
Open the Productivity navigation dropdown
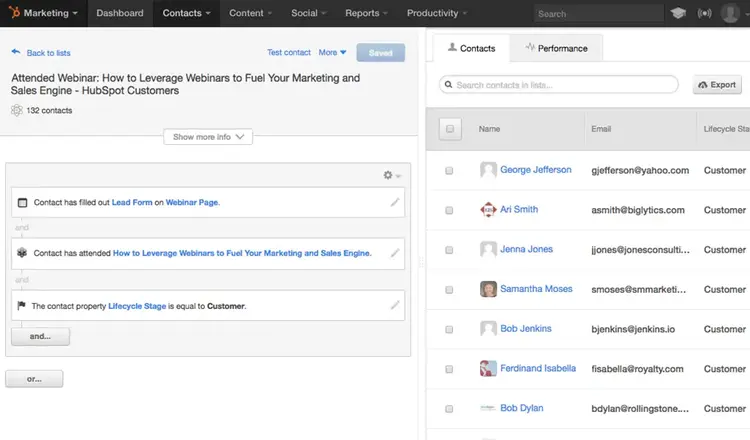(437, 13)
